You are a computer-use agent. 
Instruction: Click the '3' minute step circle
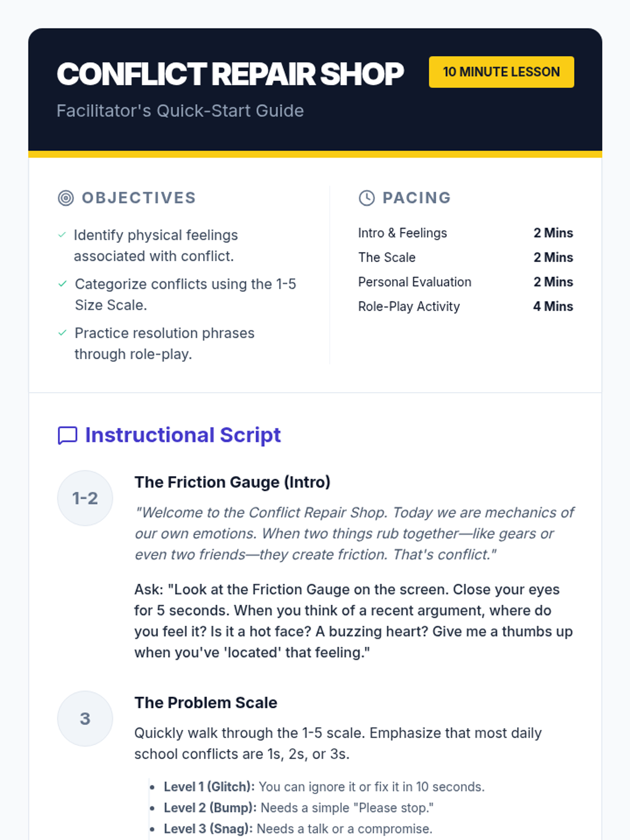(x=85, y=719)
